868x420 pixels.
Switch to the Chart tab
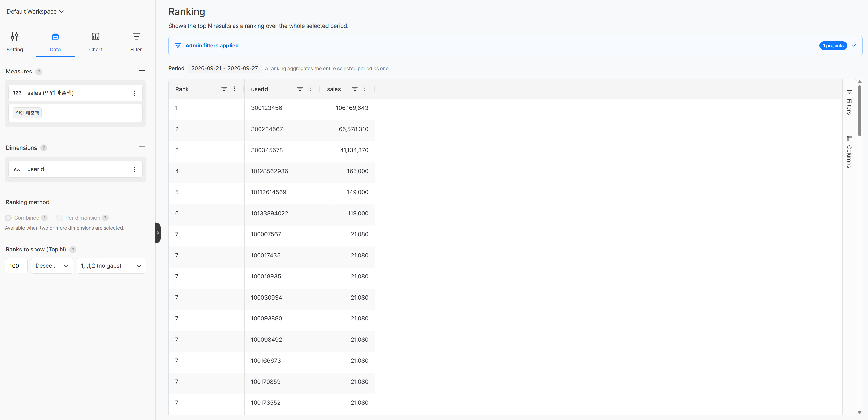tap(95, 42)
